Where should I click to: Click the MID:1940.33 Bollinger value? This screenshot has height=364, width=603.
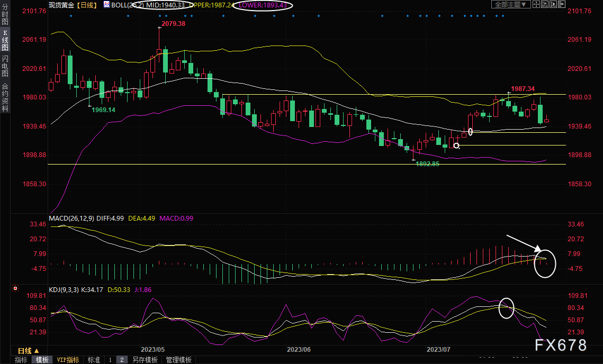pyautogui.click(x=165, y=5)
